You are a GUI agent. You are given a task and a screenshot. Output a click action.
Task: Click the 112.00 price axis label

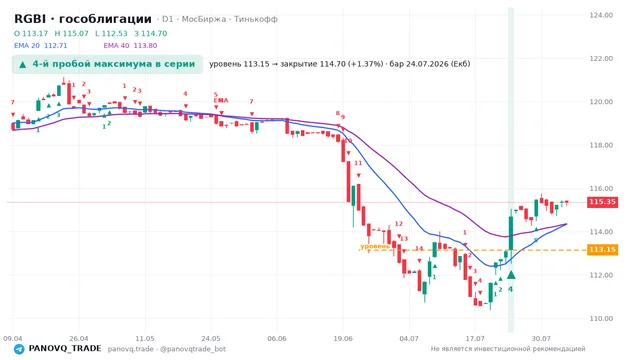click(601, 275)
